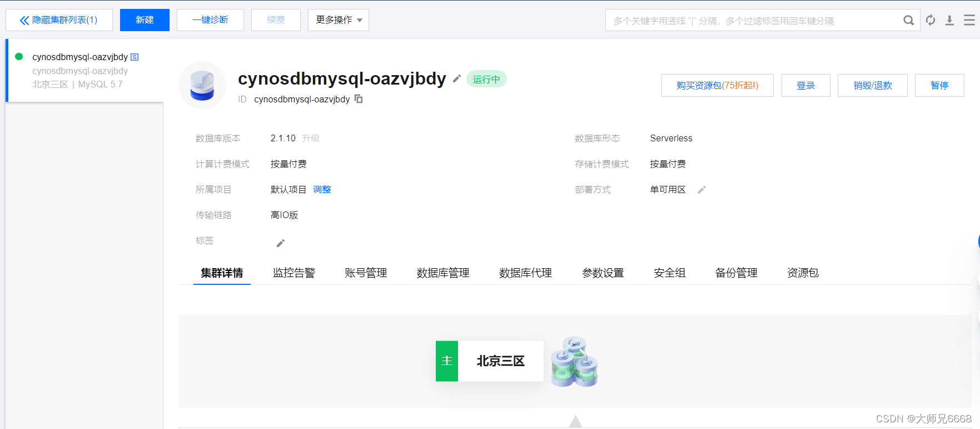
Task: Click the 销毁/退款 button
Action: click(x=873, y=85)
